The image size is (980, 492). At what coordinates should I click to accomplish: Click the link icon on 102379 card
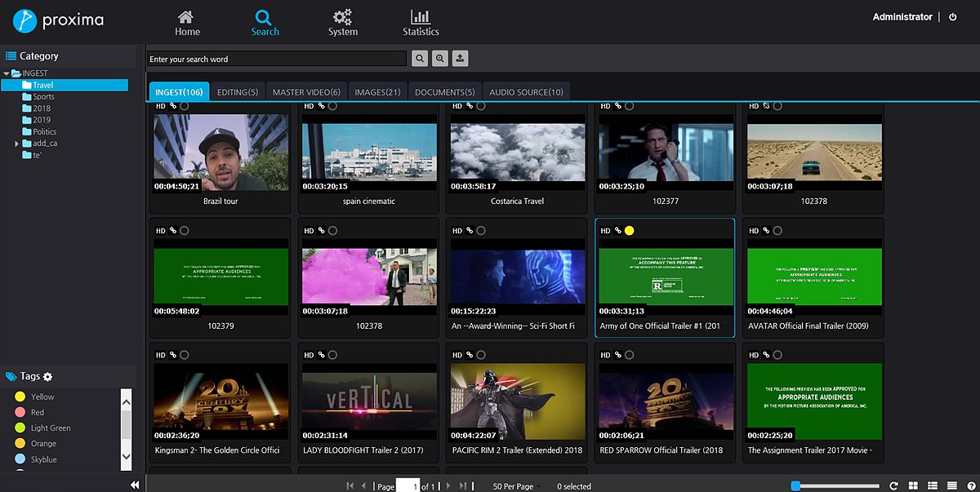click(173, 231)
